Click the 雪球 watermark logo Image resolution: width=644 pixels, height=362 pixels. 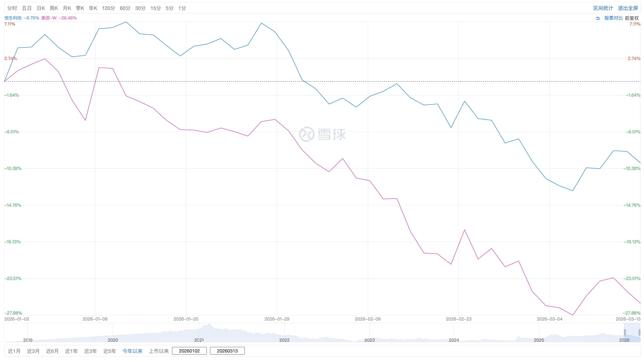point(322,134)
